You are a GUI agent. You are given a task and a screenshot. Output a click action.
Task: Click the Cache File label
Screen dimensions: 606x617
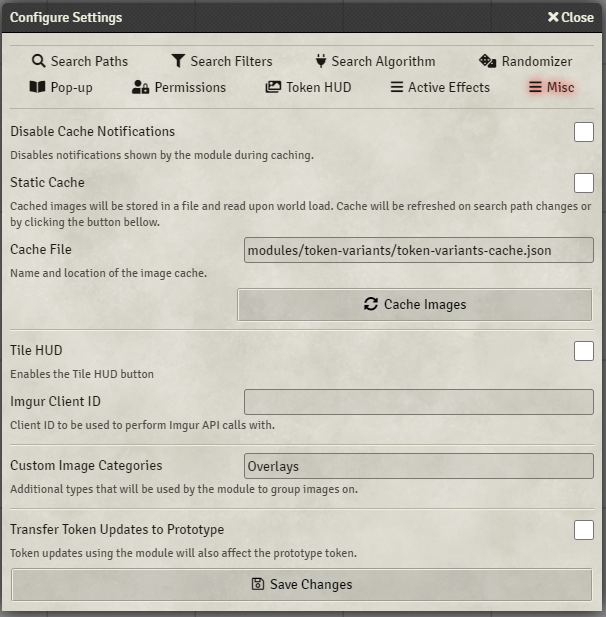pos(41,249)
